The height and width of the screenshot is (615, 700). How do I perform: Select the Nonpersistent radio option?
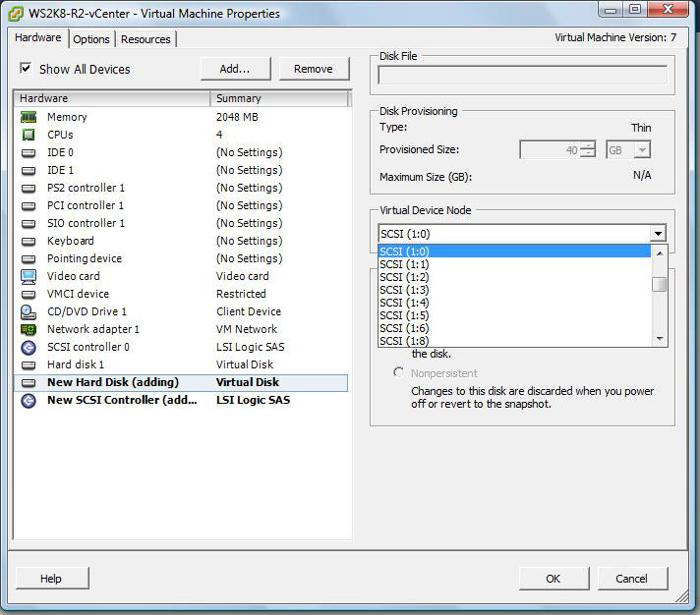pyautogui.click(x=398, y=372)
